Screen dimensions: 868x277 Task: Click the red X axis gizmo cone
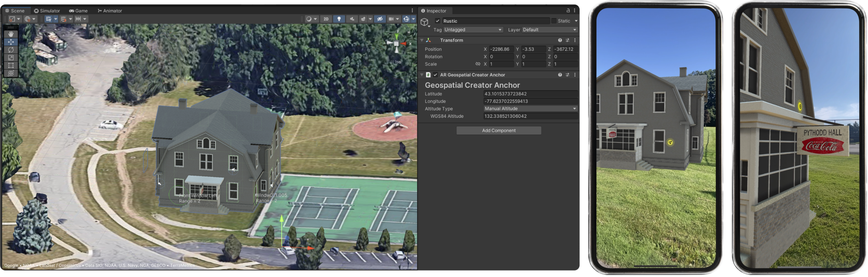point(404,44)
